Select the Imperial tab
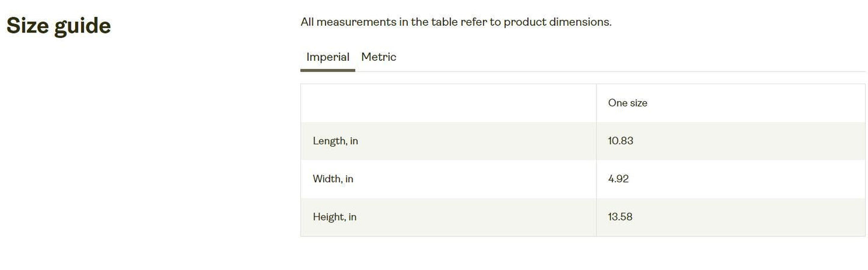This screenshot has width=868, height=270. click(x=327, y=57)
